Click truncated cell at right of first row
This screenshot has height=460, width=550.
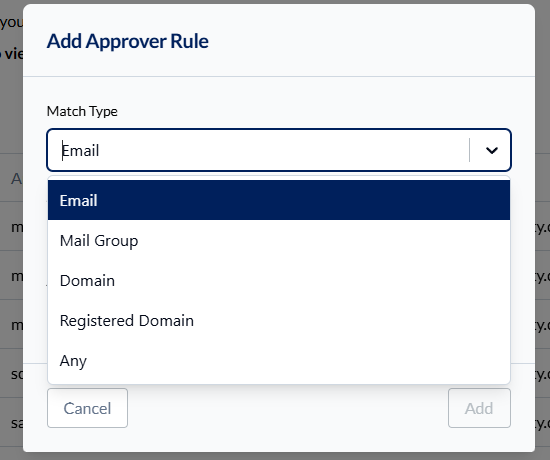pos(542,227)
